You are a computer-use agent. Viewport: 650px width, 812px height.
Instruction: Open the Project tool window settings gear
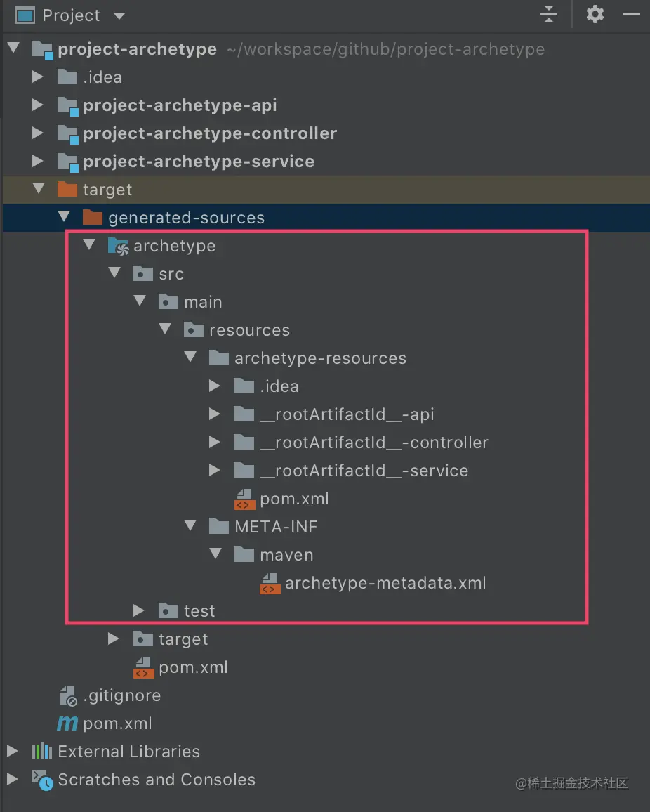click(x=595, y=14)
